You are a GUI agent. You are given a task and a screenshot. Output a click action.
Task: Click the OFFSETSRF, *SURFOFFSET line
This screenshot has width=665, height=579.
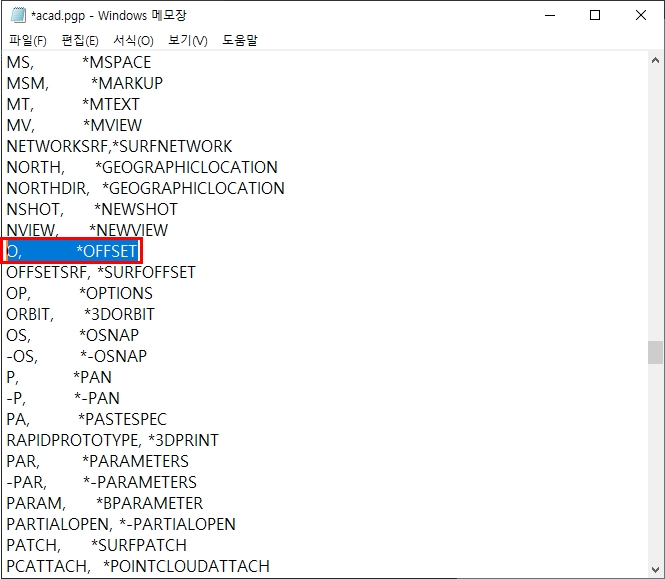pyautogui.click(x=101, y=272)
